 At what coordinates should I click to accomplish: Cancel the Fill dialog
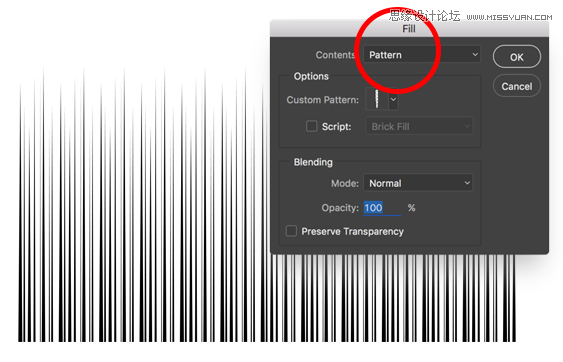tap(517, 86)
